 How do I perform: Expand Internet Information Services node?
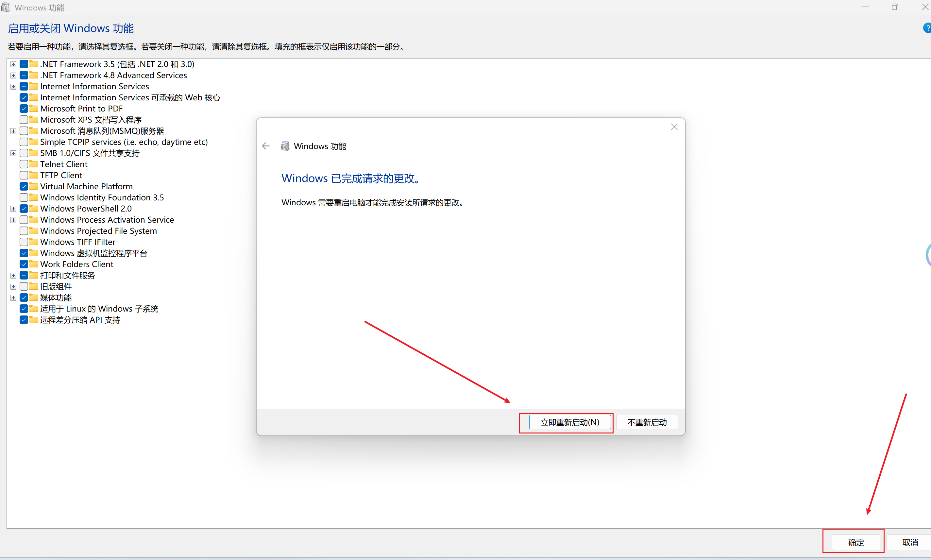point(13,87)
